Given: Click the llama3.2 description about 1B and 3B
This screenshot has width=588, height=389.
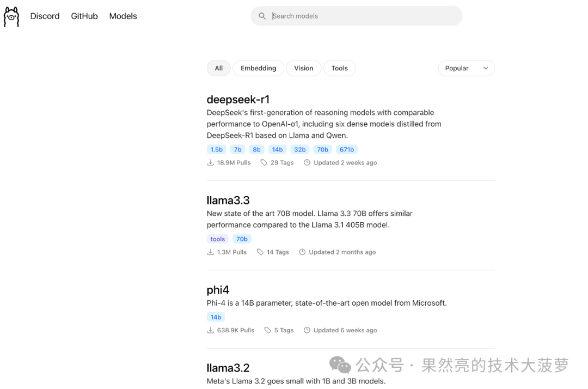Looking at the screenshot, I should coord(296,381).
